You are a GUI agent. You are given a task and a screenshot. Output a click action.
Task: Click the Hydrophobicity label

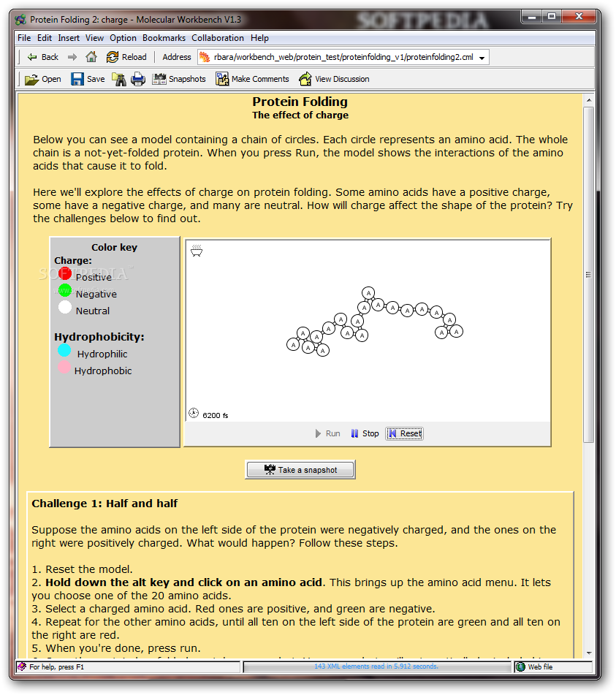point(99,337)
